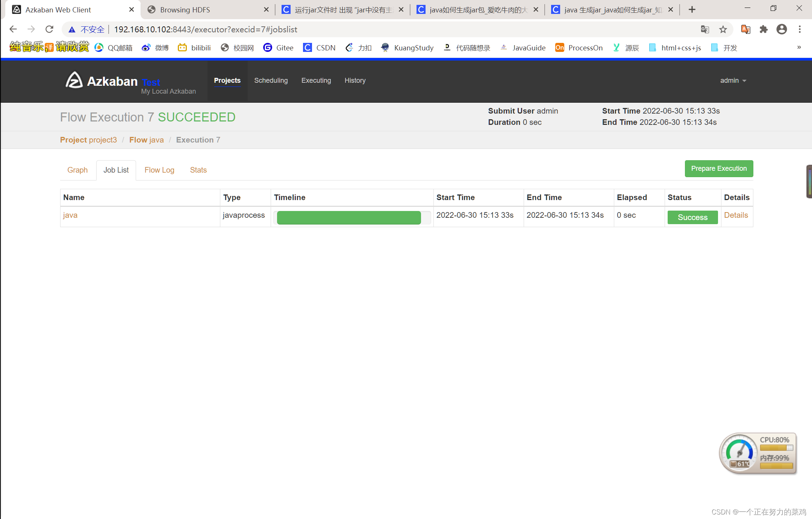Click the Projects navigation icon
Screen dimensions: 812x519
pyautogui.click(x=227, y=80)
